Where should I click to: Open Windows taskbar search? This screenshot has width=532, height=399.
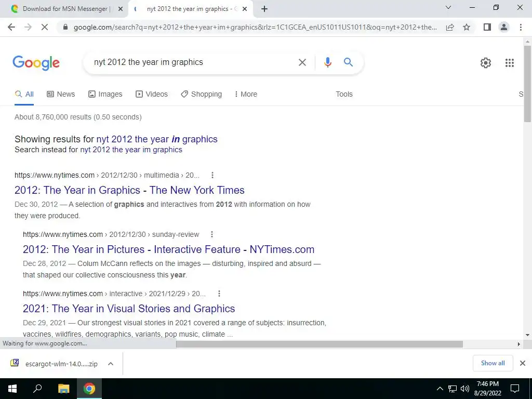pos(37,389)
